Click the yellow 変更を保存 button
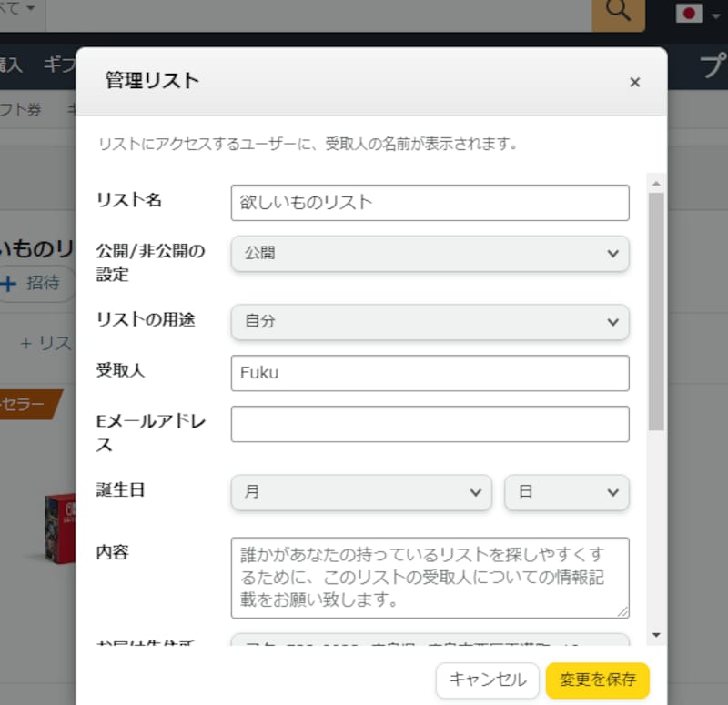The width and height of the screenshot is (728, 705). pyautogui.click(x=597, y=680)
